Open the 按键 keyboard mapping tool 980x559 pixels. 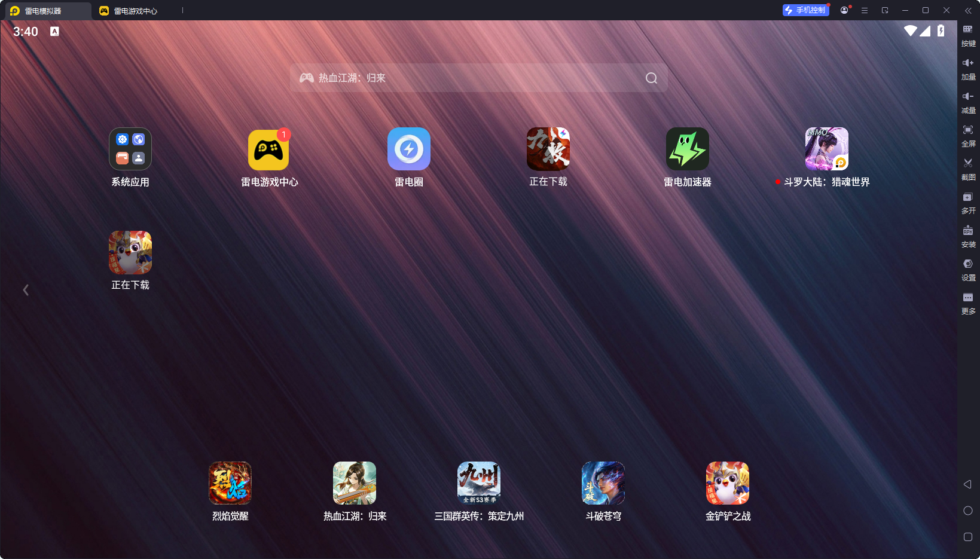click(968, 35)
